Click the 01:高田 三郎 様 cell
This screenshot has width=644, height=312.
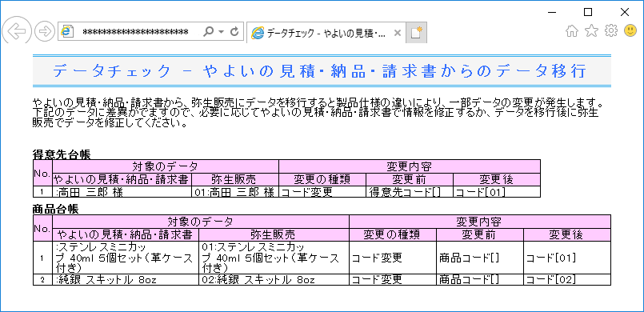click(235, 192)
